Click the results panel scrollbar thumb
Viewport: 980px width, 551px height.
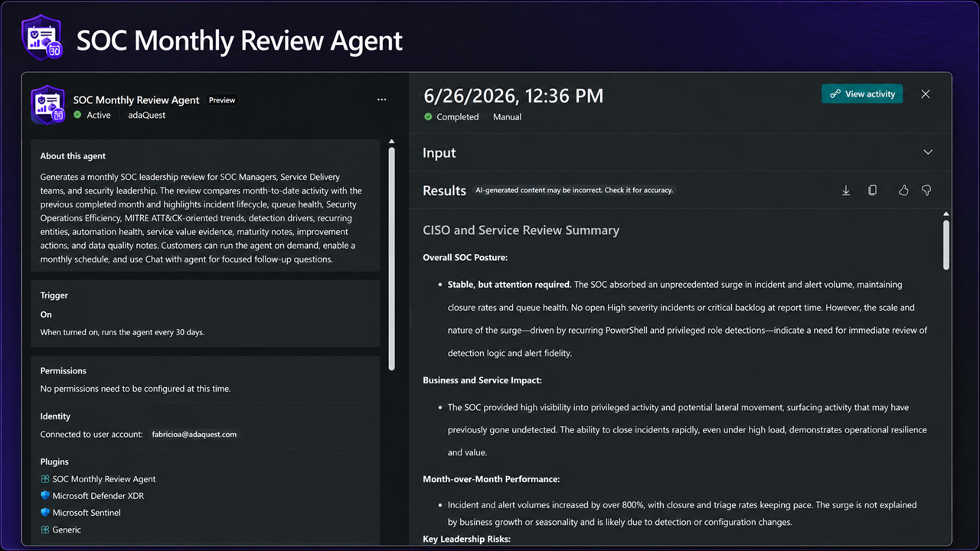946,245
